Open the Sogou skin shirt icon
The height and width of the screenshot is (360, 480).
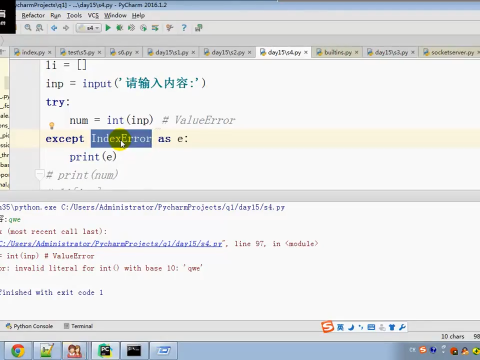[392, 327]
